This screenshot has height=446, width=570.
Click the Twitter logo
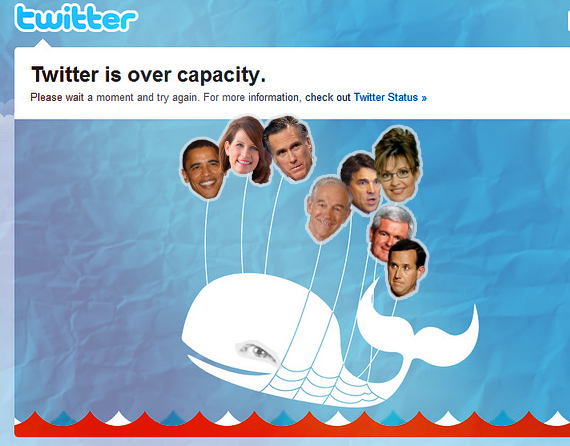coord(76,18)
